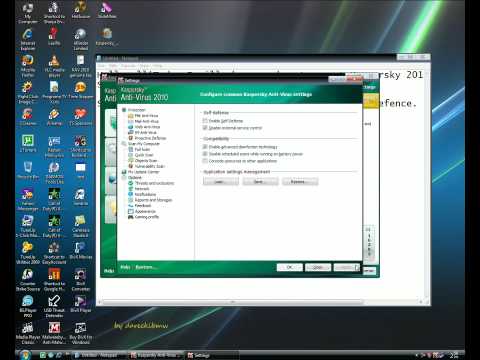Image resolution: width=480 pixels, height=360 pixels.
Task: Select Network in the settings tree
Action: [142, 189]
